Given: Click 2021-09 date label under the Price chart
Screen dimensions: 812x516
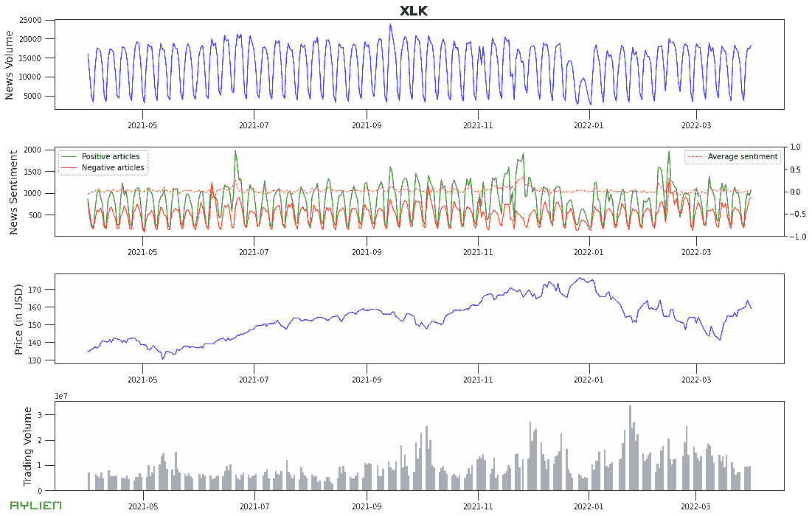Looking at the screenshot, I should coord(367,380).
